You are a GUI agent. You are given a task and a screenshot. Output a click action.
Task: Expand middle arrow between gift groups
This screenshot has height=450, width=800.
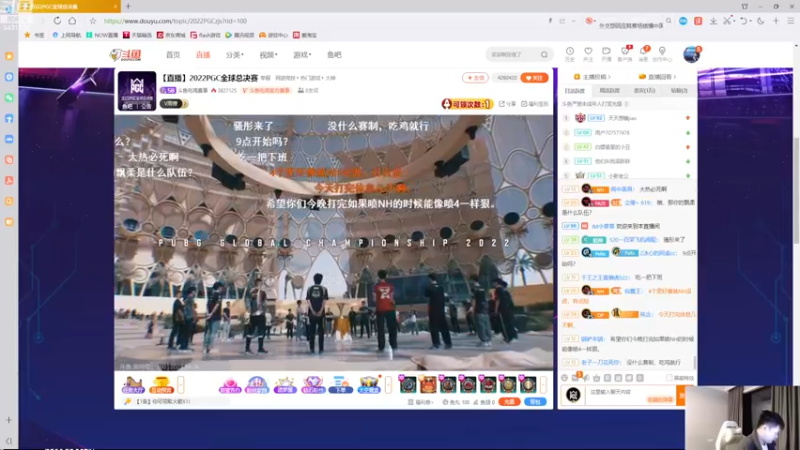(x=388, y=385)
